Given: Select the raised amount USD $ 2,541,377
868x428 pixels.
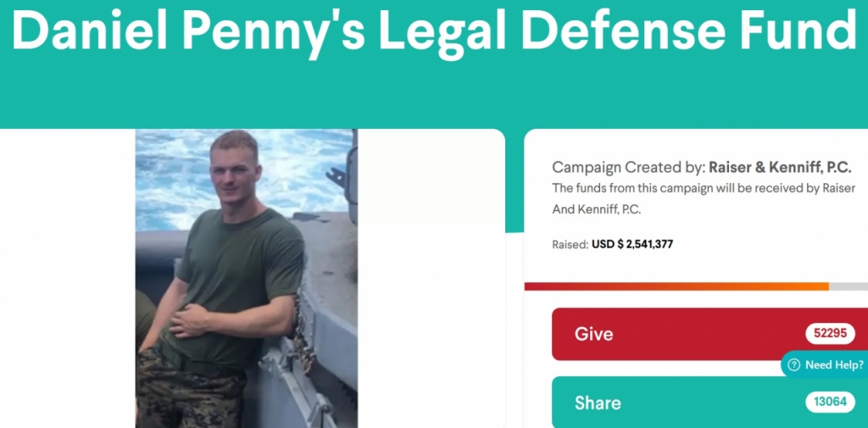Looking at the screenshot, I should (x=632, y=244).
